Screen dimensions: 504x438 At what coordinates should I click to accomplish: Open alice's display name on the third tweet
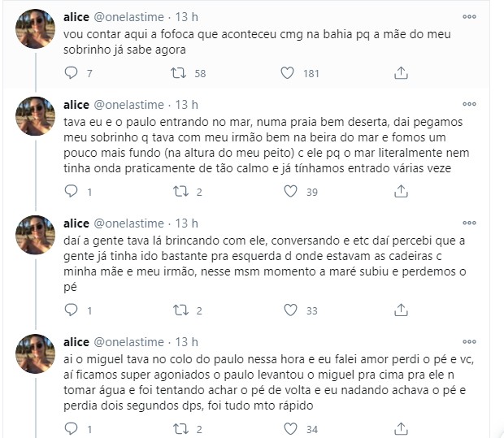tap(76, 223)
